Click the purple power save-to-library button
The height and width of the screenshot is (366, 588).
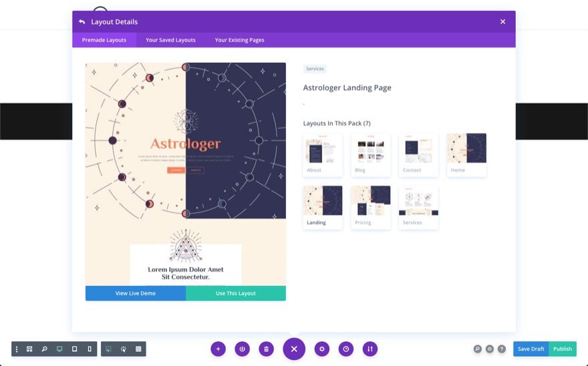coord(243,349)
